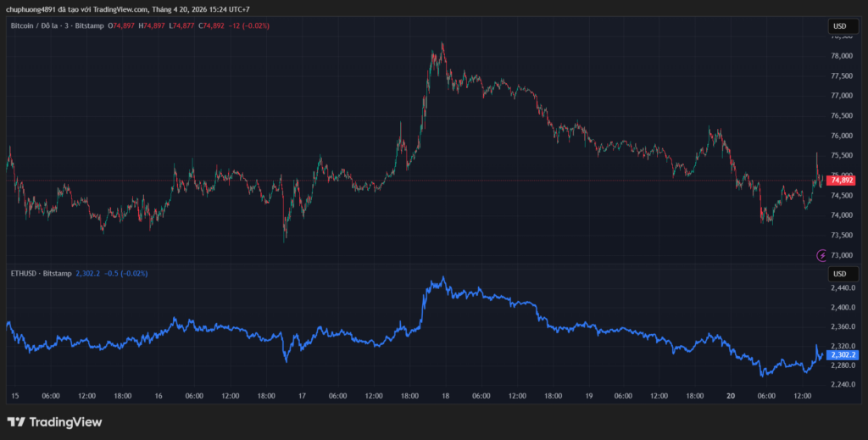Click the blue 2,302.2 price label
Image resolution: width=868 pixels, height=440 pixels.
(843, 355)
